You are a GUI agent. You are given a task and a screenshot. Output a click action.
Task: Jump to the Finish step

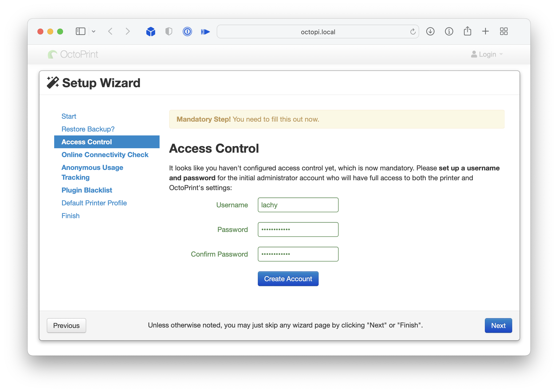click(x=70, y=216)
